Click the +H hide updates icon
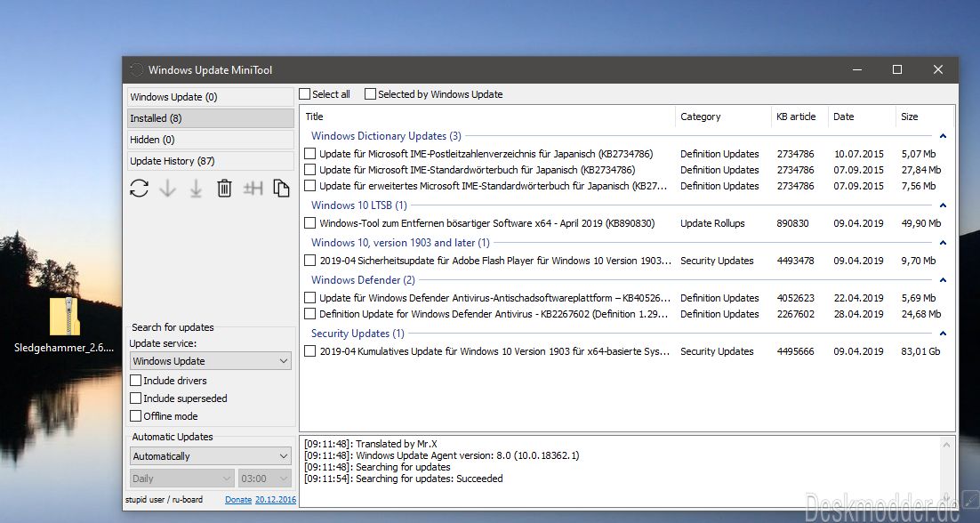 [x=253, y=188]
